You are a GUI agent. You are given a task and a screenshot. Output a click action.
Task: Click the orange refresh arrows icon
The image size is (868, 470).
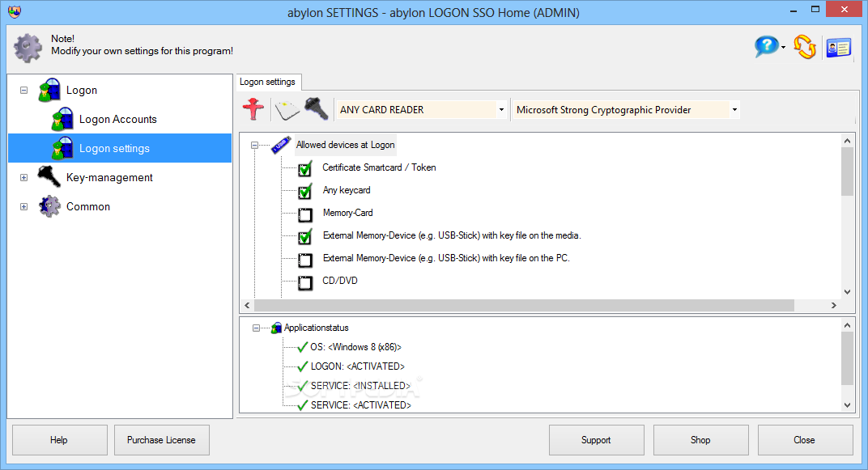(804, 47)
